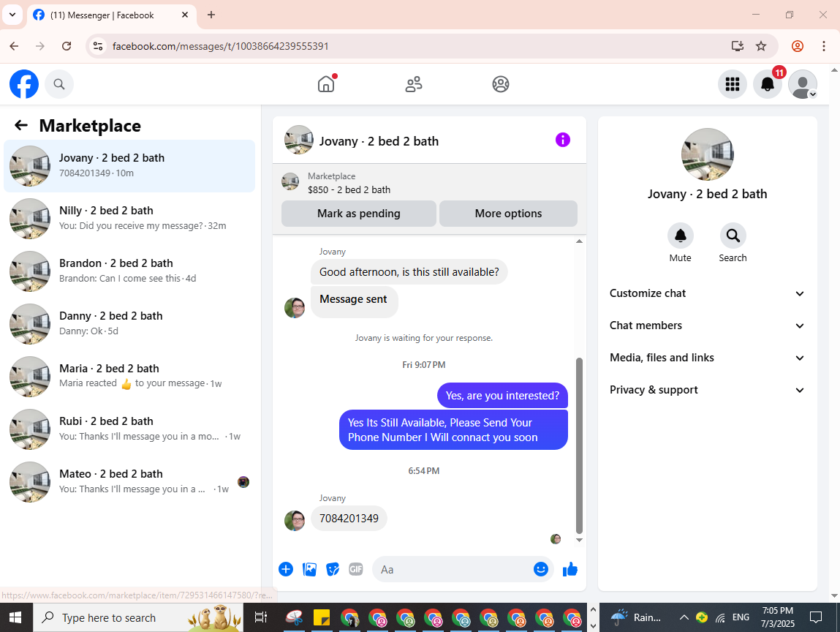Go back in browser history
This screenshot has height=632, width=840.
pos(14,46)
